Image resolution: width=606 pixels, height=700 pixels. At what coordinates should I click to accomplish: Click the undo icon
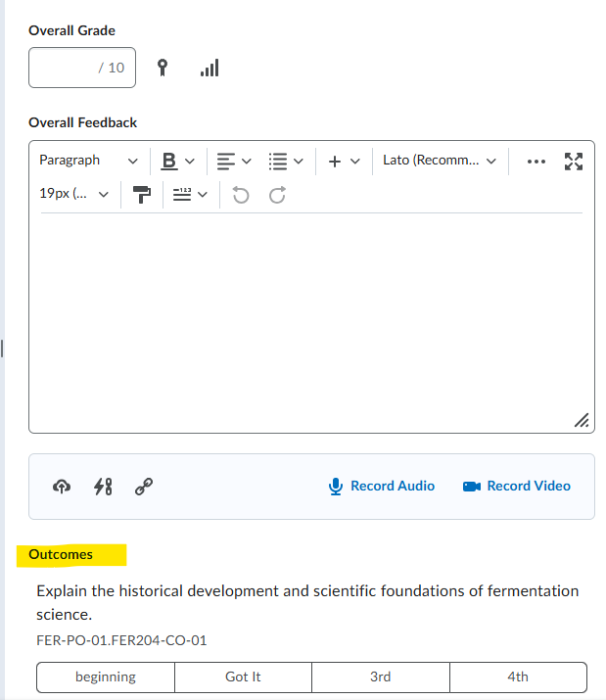pos(241,195)
